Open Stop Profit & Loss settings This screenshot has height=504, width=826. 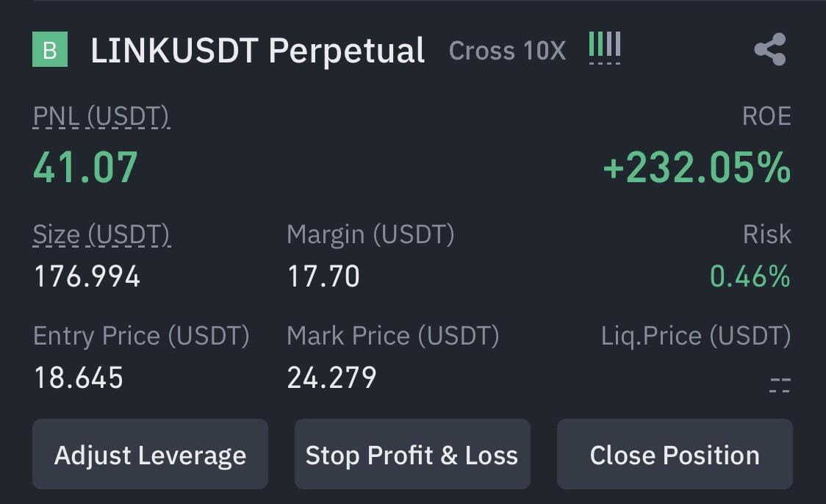(412, 454)
